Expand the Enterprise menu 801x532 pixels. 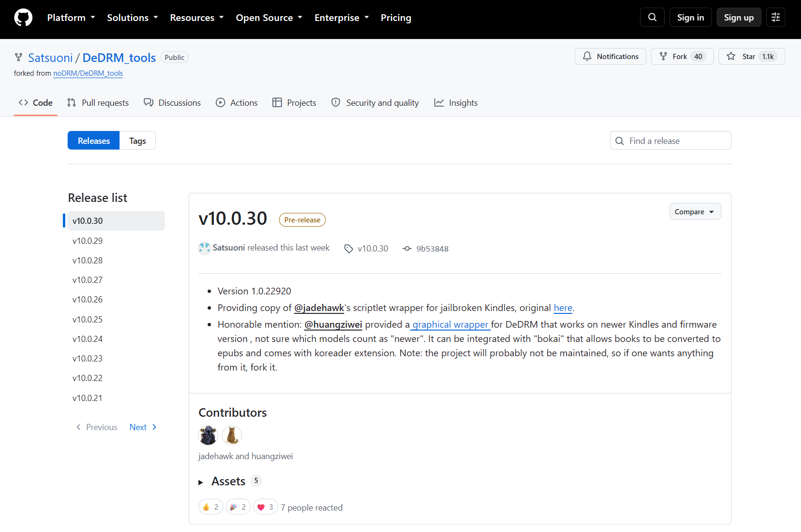342,18
